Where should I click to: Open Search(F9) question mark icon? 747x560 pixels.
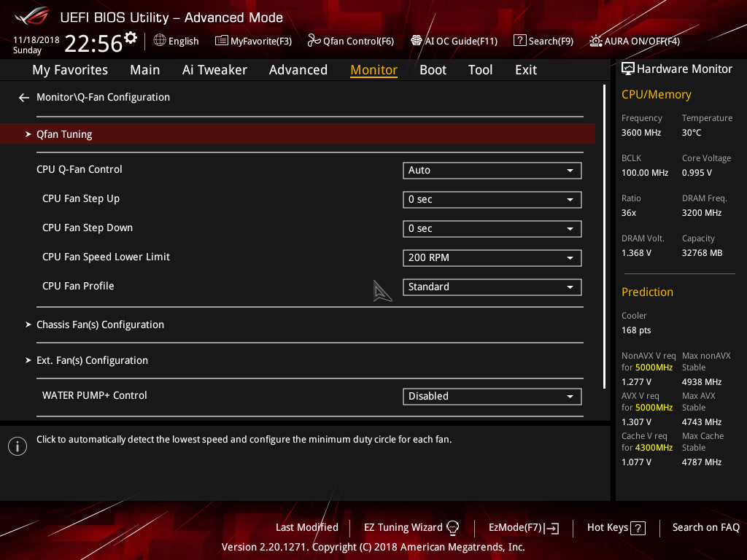[519, 41]
